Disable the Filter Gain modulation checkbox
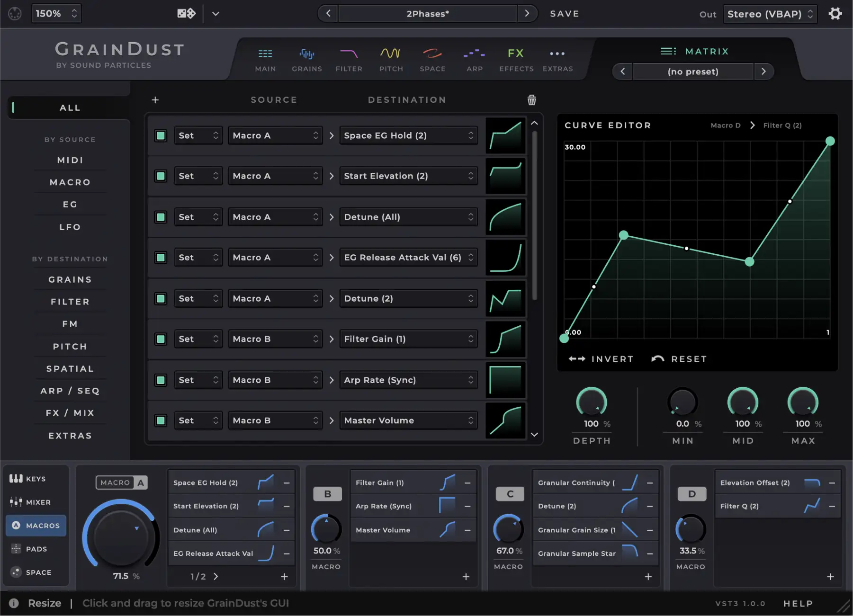This screenshot has width=853, height=616. pyautogui.click(x=161, y=339)
